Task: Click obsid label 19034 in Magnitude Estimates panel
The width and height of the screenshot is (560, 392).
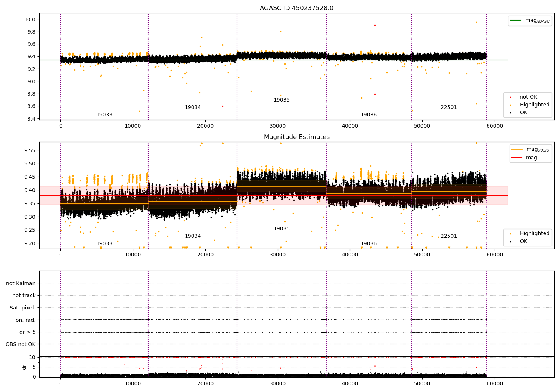Action: [x=193, y=236]
